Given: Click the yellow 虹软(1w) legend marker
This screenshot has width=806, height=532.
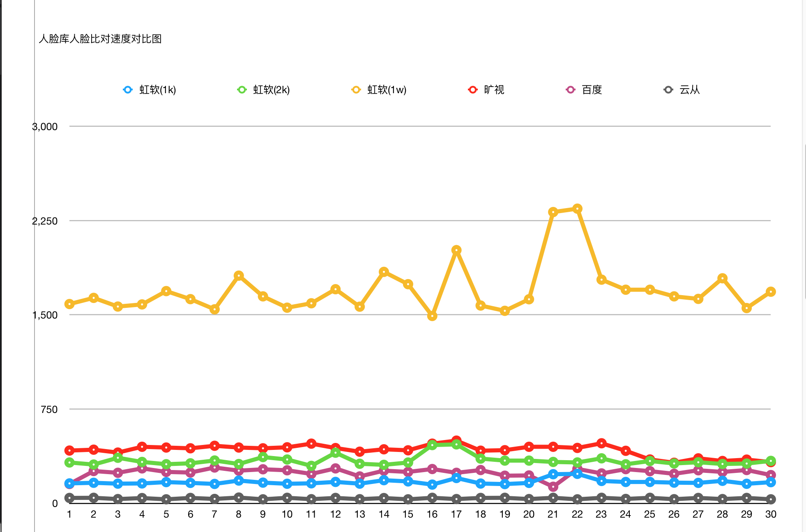Looking at the screenshot, I should tap(356, 89).
